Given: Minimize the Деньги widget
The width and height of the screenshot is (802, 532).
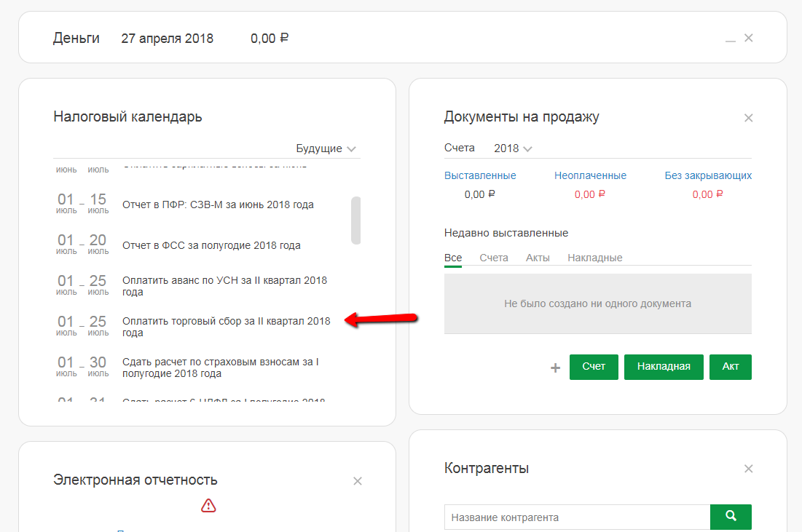Looking at the screenshot, I should (x=730, y=39).
